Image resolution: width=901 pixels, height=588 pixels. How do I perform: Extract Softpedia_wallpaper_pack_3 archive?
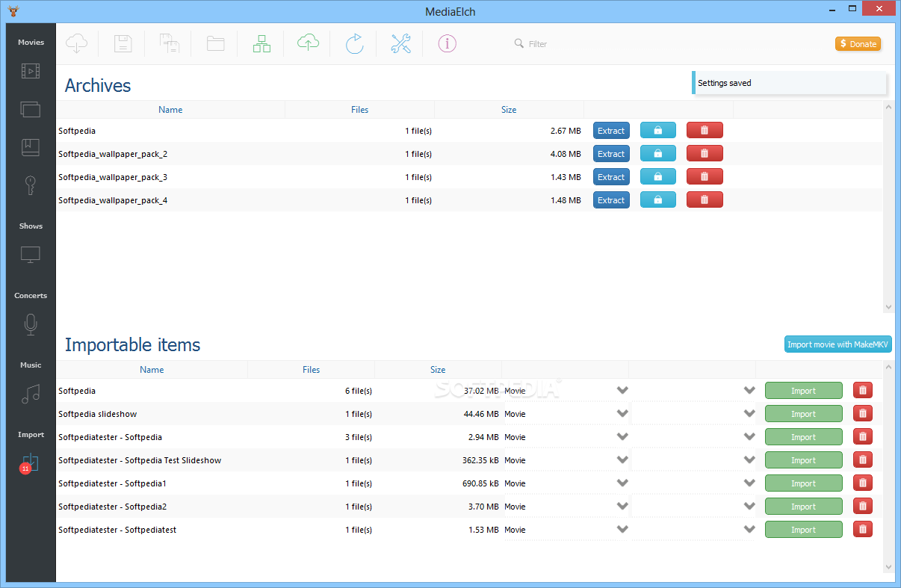tap(611, 177)
